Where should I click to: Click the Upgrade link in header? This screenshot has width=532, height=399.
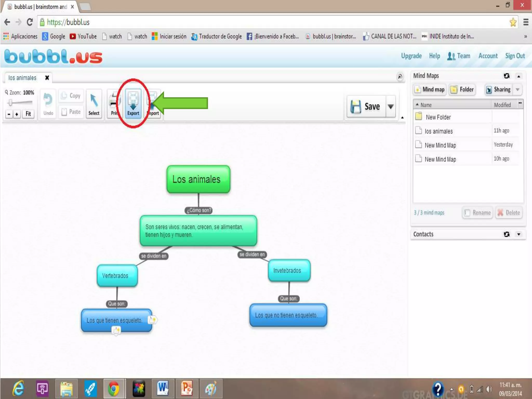[x=411, y=56]
